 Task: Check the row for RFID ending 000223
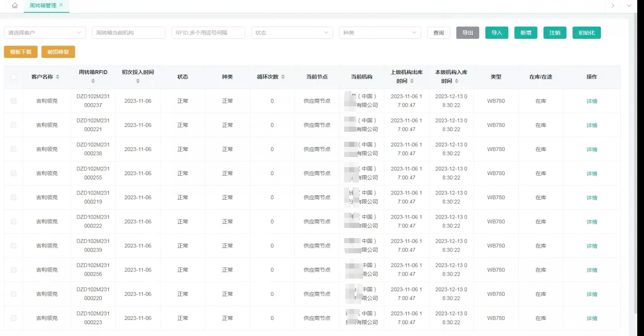[x=13, y=318]
